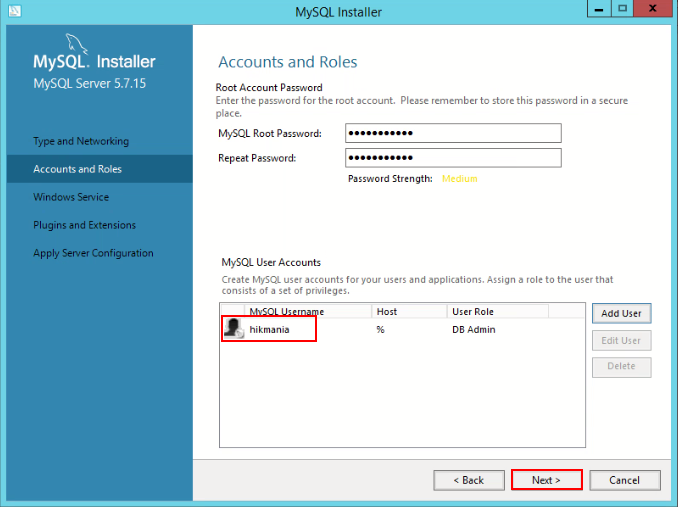Click the MySQL Root Password field

point(453,133)
